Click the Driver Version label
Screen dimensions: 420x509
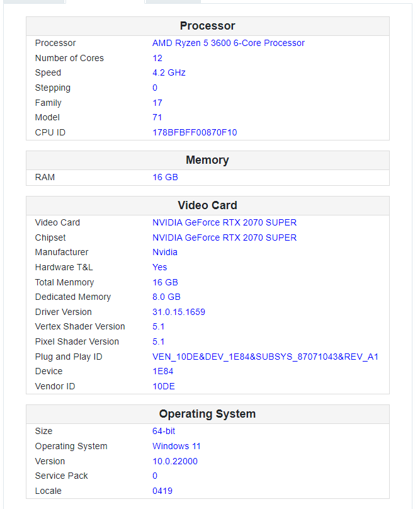tap(64, 312)
